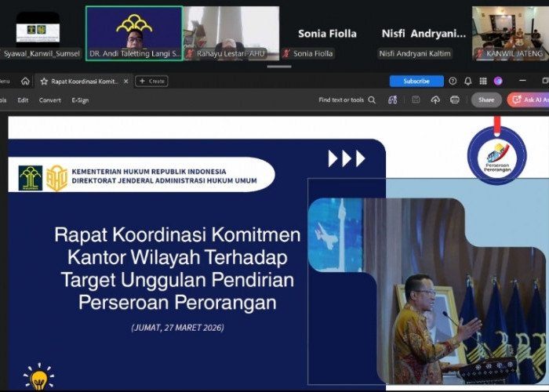Open the apps grid icon
The width and height of the screenshot is (549, 392).
483,82
